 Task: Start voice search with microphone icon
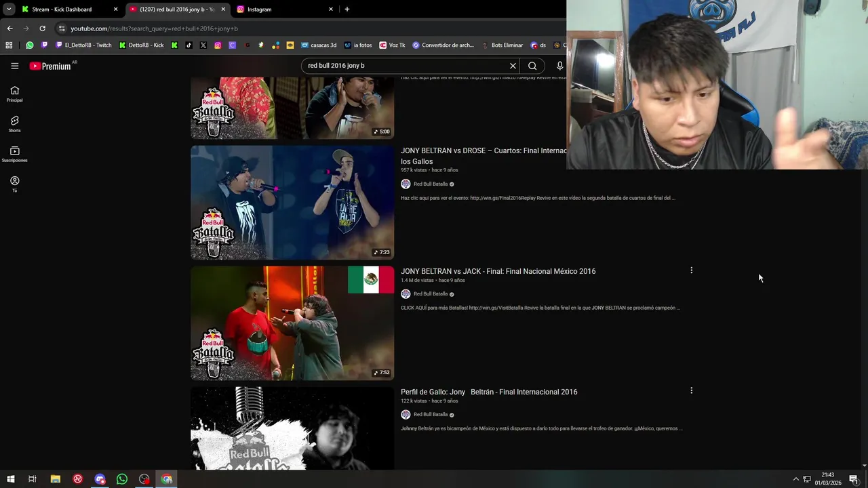point(559,66)
